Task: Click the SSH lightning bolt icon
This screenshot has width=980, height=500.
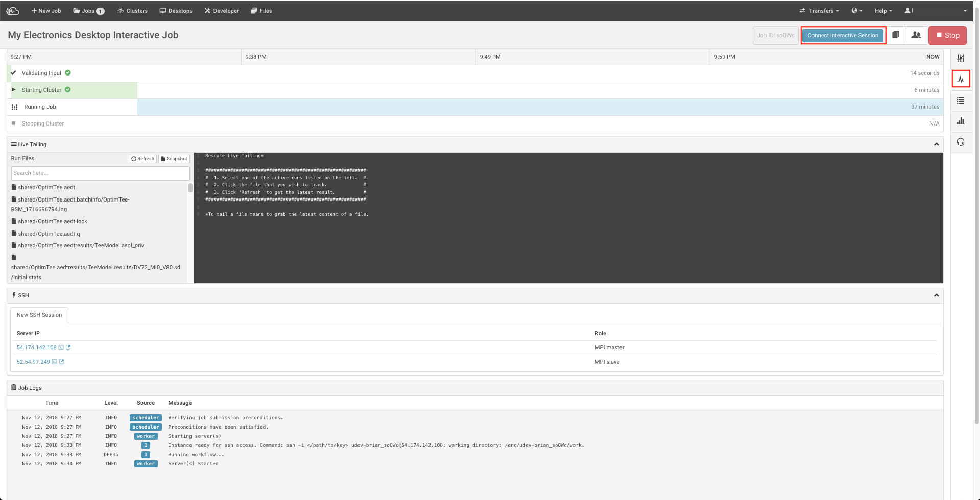Action: pos(14,295)
